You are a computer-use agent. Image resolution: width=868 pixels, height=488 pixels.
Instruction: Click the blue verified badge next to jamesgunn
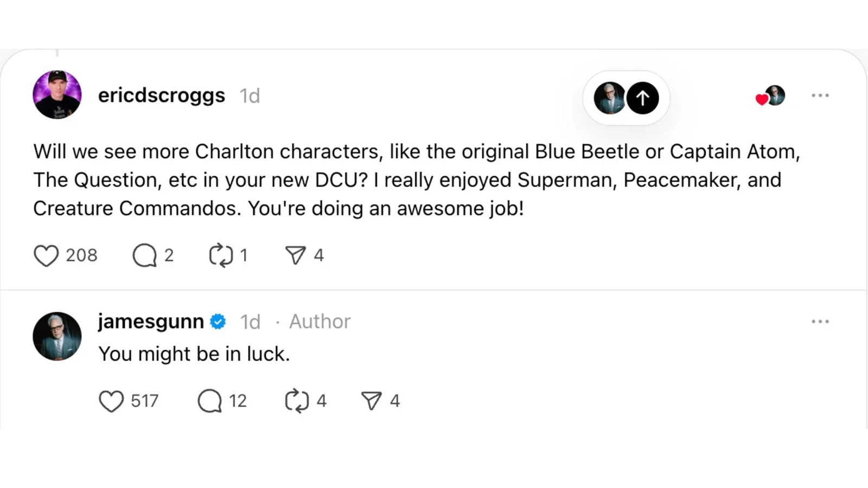tap(218, 322)
